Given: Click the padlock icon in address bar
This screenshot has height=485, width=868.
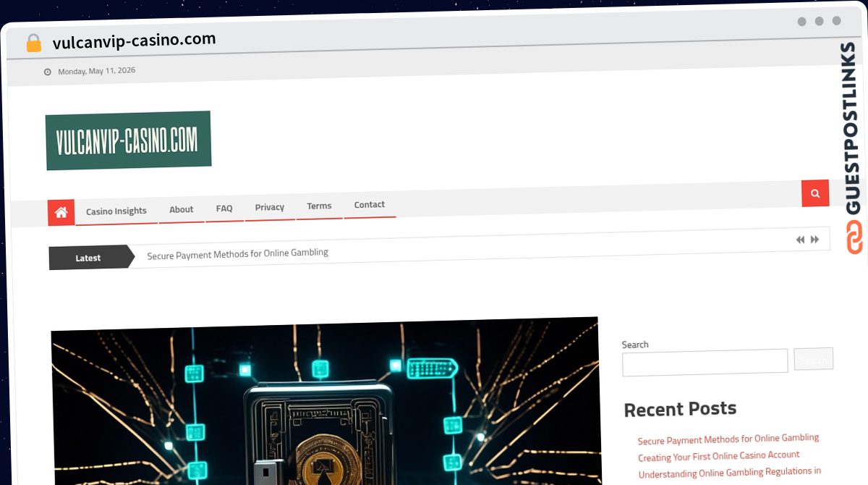Looking at the screenshot, I should pos(34,43).
